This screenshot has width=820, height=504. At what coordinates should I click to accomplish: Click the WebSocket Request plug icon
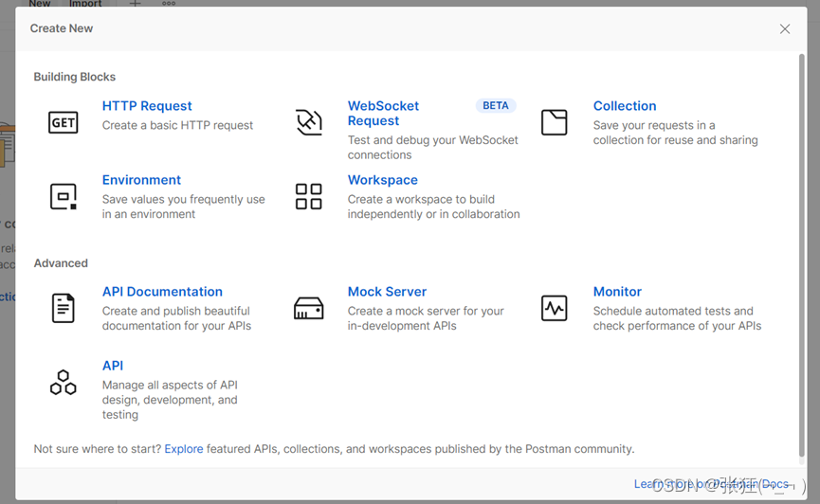[x=308, y=122]
